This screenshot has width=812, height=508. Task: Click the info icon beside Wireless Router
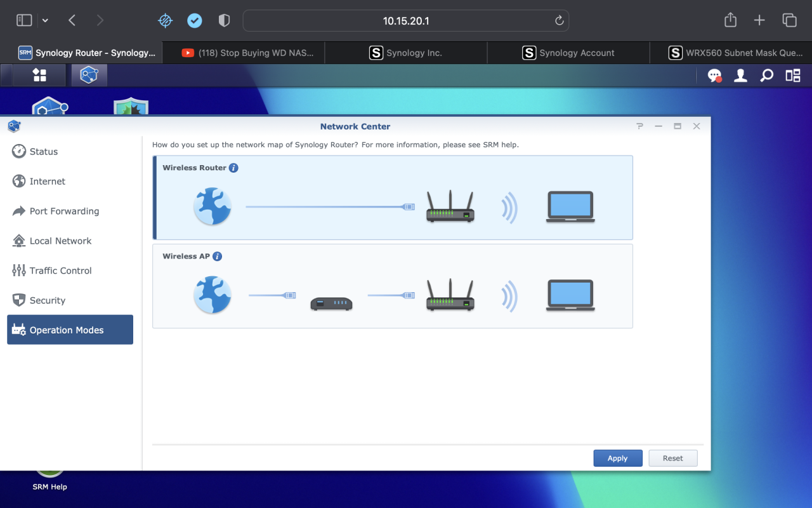coord(233,168)
